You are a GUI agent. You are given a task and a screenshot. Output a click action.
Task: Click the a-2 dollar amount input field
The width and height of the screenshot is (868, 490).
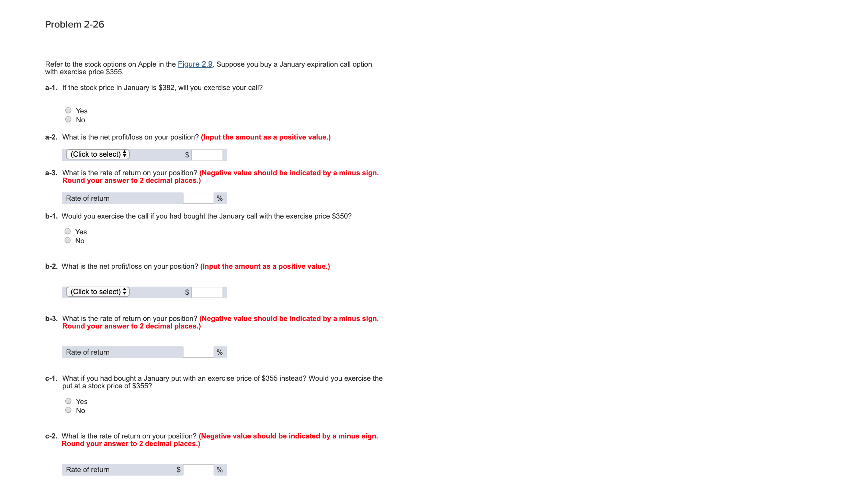pos(207,155)
